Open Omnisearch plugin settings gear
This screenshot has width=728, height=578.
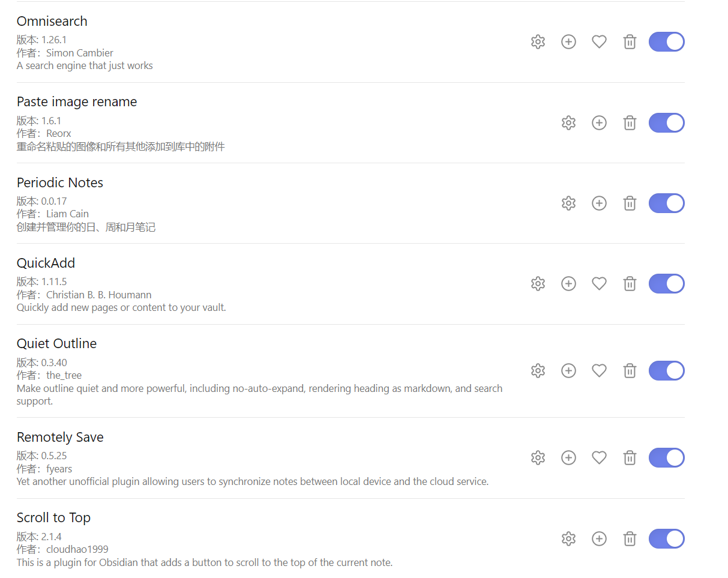[x=538, y=42]
